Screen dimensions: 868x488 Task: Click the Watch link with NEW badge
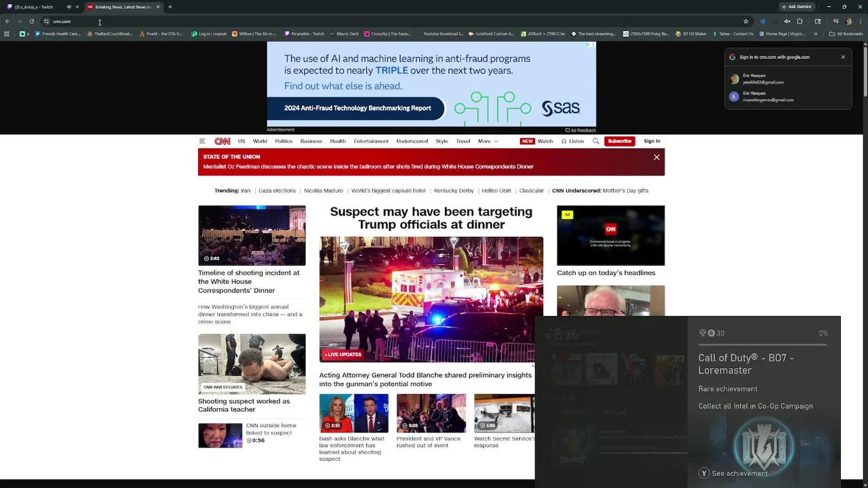point(536,141)
